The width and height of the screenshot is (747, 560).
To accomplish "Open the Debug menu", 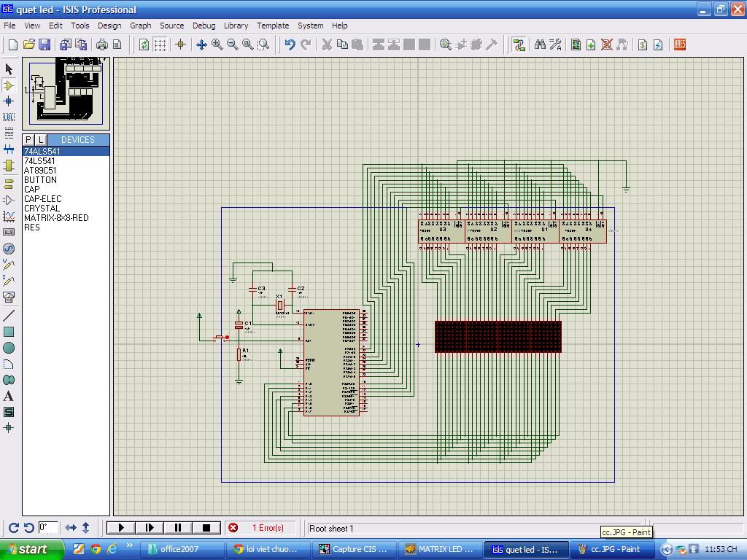I will point(204,26).
